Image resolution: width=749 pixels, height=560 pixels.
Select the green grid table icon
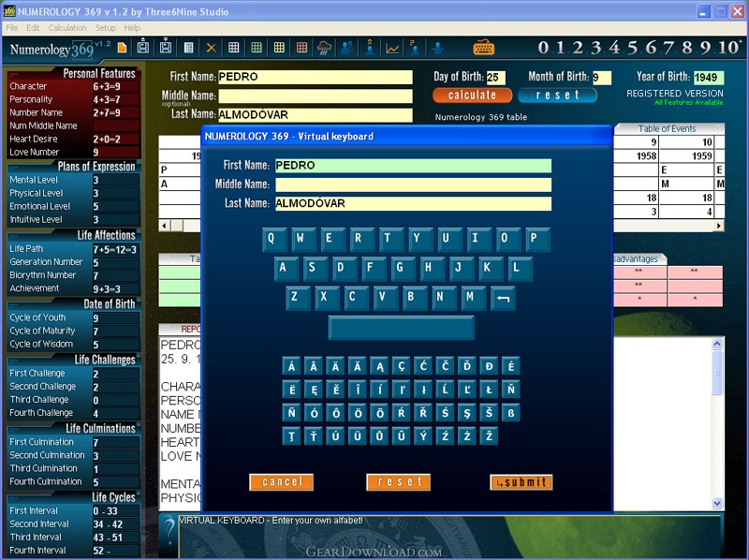tap(257, 48)
